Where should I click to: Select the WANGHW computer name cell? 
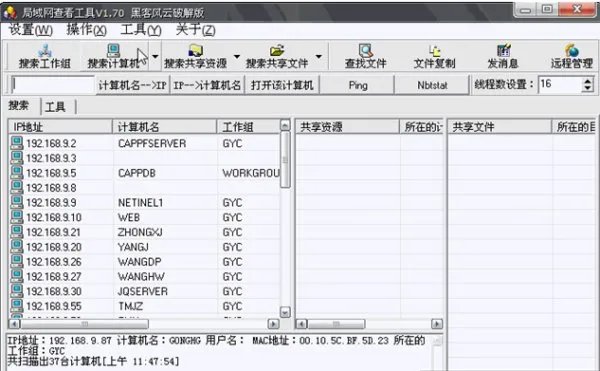pos(141,277)
